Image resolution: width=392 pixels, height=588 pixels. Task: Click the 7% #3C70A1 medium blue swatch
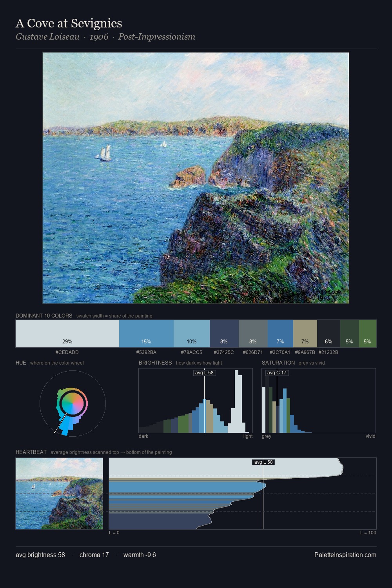pos(280,334)
